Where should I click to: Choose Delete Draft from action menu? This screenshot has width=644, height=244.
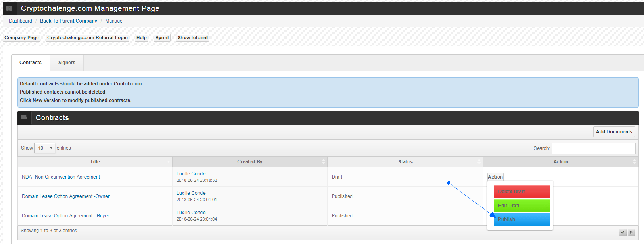522,192
